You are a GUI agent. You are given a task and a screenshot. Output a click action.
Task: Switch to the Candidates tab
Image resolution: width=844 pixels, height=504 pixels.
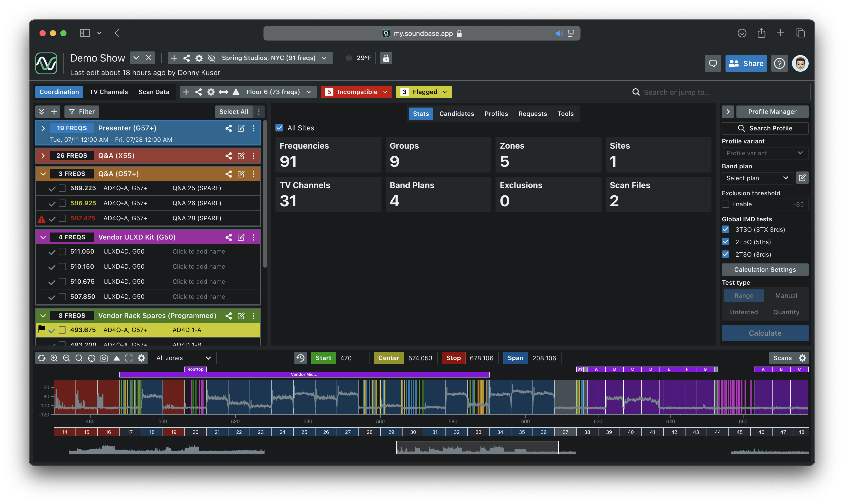tap(457, 114)
